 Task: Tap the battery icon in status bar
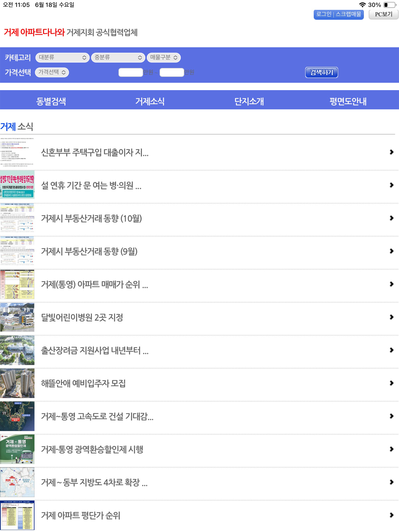390,5
